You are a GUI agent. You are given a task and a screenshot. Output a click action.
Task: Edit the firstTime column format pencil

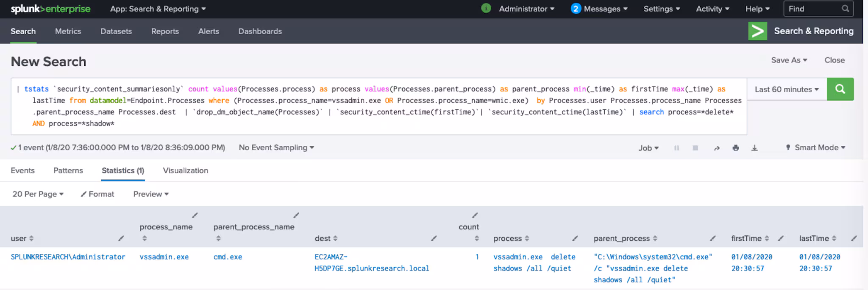781,238
